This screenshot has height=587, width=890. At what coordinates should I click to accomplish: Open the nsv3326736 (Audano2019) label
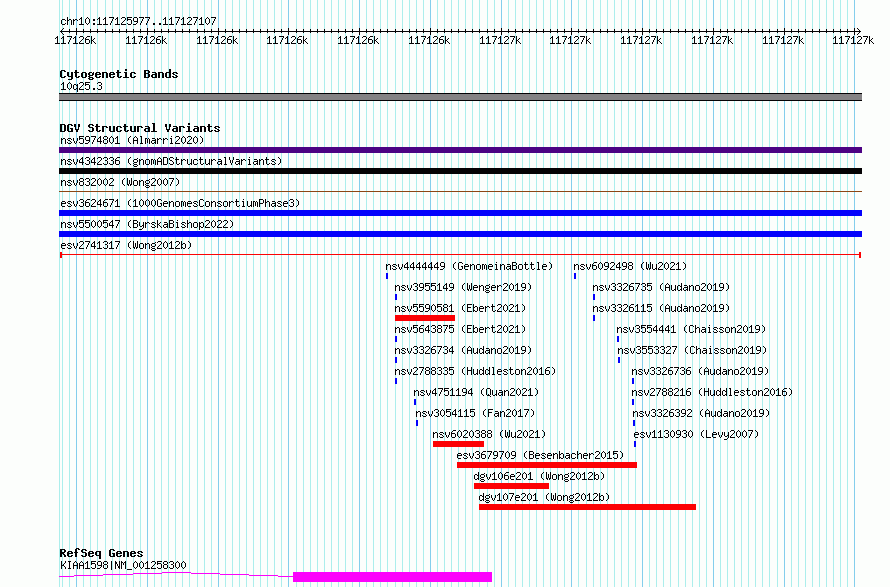[700, 371]
